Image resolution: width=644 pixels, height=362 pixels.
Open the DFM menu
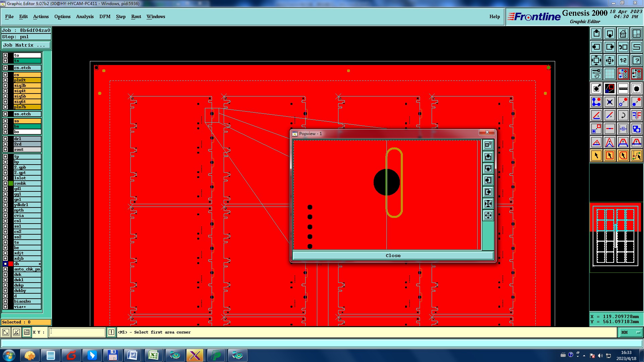click(x=105, y=16)
